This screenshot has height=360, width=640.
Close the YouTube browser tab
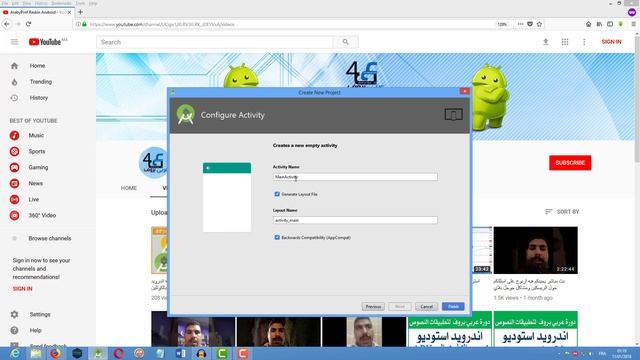[x=69, y=12]
